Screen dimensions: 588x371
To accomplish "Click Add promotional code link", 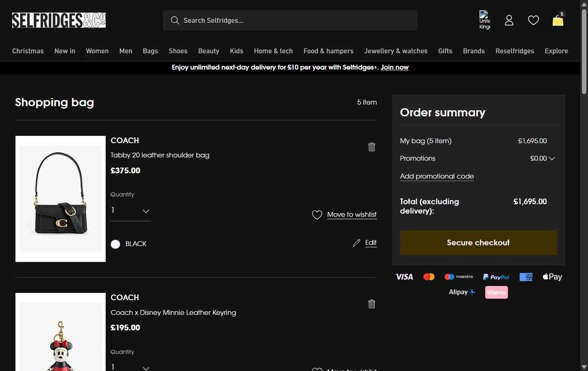I will coord(437,176).
